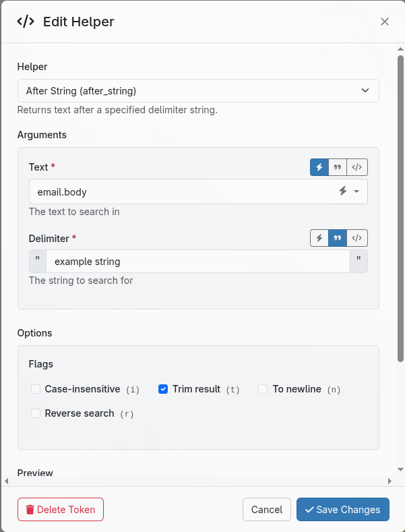Switch Delimiter argument to code expression mode
The image size is (405, 532).
click(358, 239)
